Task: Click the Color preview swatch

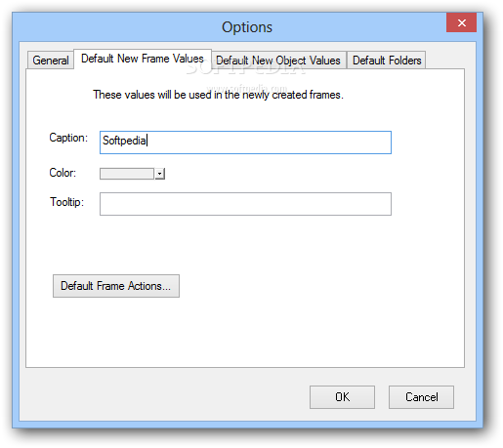Action: click(x=127, y=174)
